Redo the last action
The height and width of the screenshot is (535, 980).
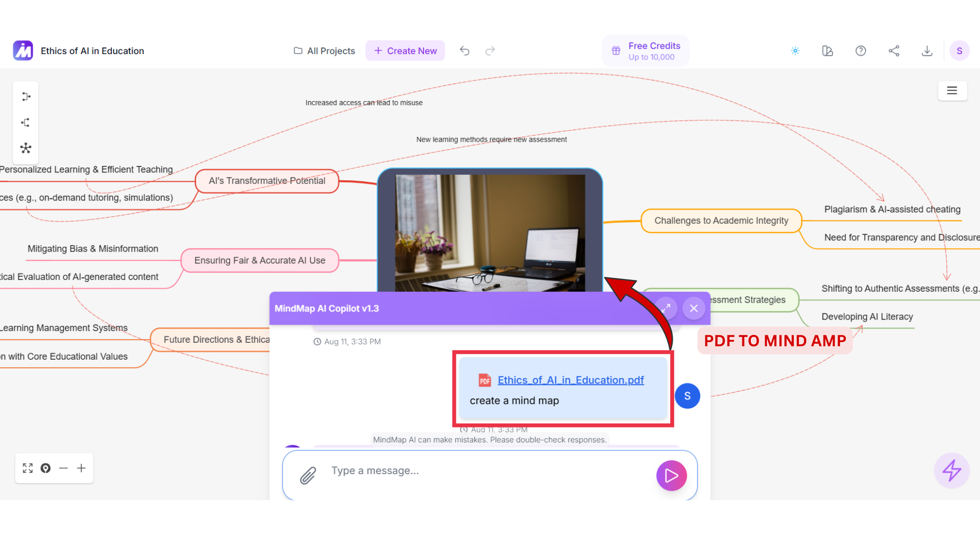[490, 51]
